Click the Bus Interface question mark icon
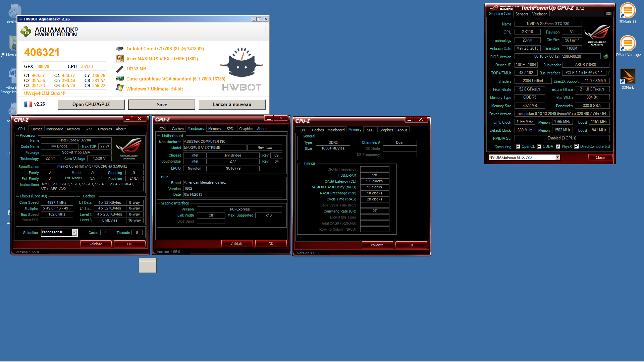This screenshot has height=362, width=644. tap(608, 73)
